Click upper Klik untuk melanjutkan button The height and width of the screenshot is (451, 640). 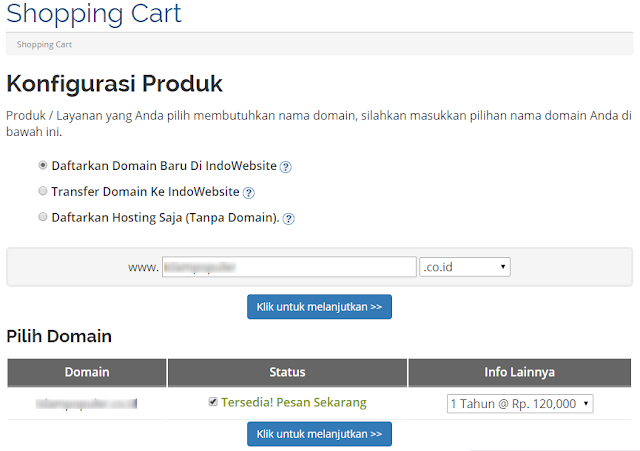(x=319, y=307)
